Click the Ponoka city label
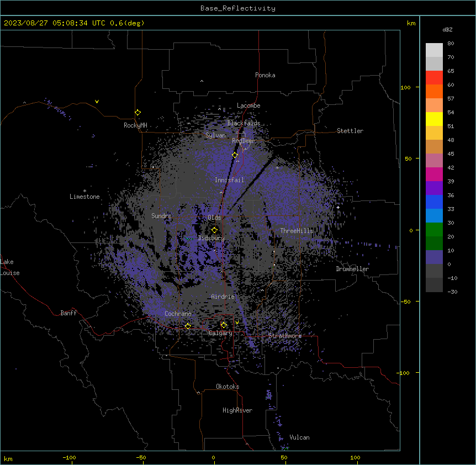 [265, 75]
